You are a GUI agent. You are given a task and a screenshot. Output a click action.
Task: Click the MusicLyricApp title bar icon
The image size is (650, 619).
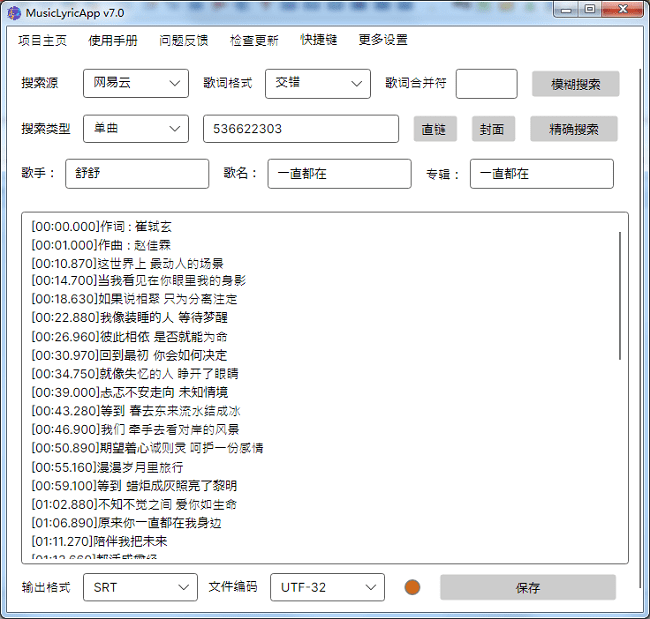pos(13,11)
